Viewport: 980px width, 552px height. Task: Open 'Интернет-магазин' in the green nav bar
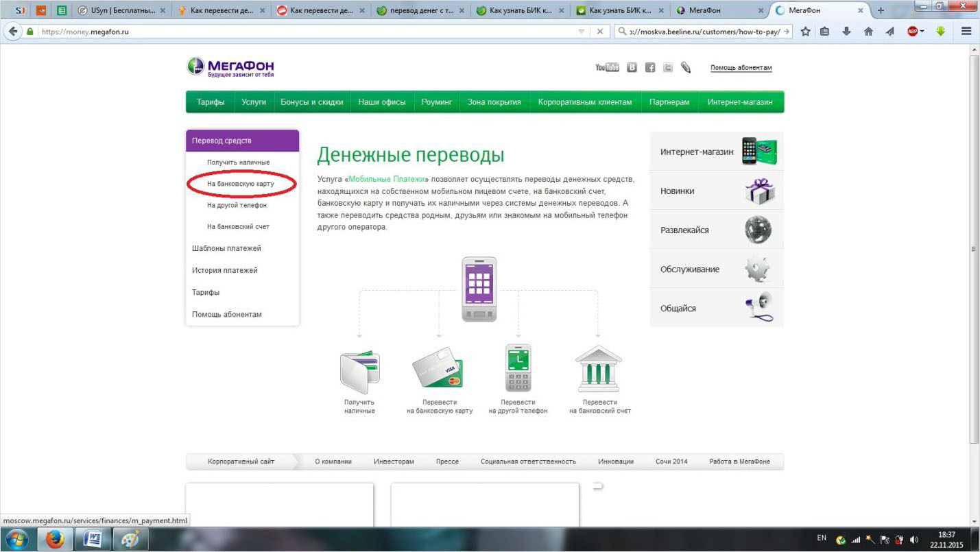pyautogui.click(x=740, y=102)
